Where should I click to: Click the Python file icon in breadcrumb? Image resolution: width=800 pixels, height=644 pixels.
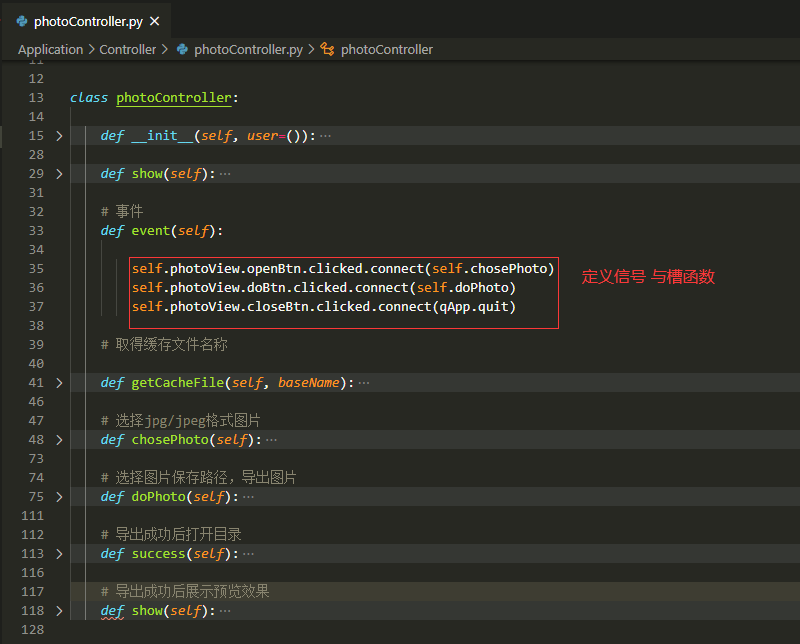(x=182, y=49)
